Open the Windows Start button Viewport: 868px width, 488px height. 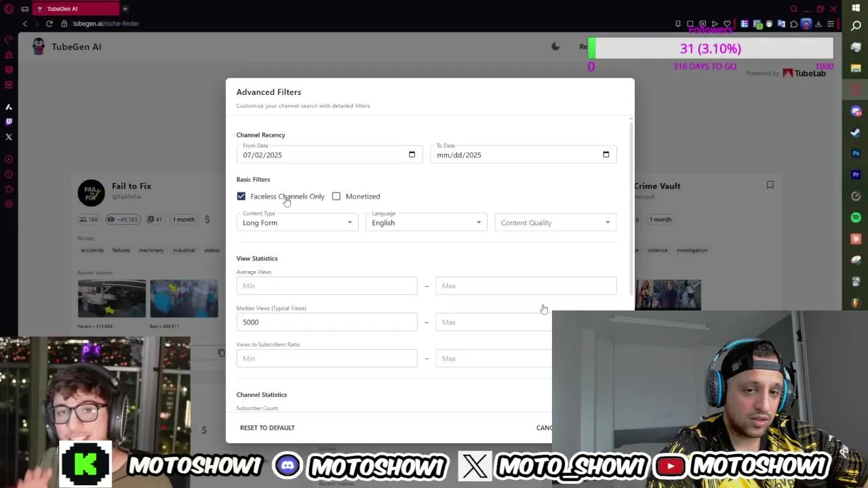(856, 8)
